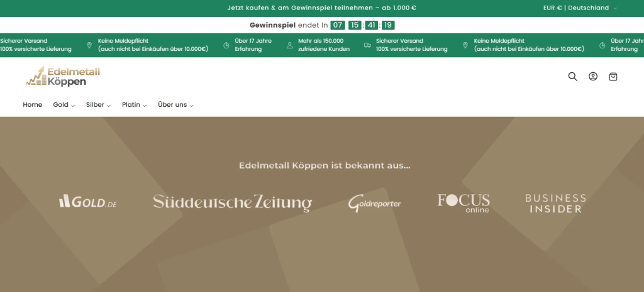Image resolution: width=644 pixels, height=292 pixels.
Task: Click the Gold.de logo
Action: (x=87, y=202)
